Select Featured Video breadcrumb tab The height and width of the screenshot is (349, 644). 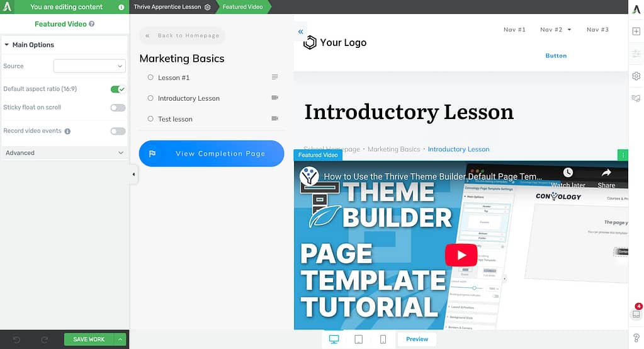coord(243,7)
